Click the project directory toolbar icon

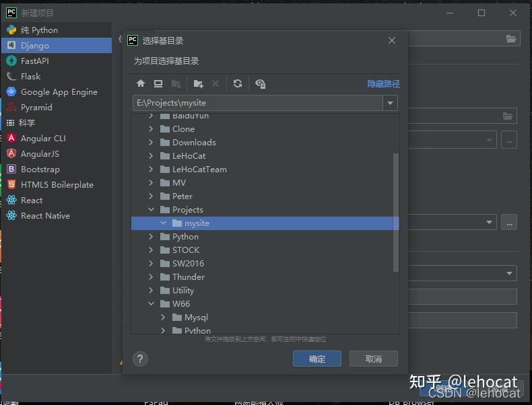coord(176,83)
